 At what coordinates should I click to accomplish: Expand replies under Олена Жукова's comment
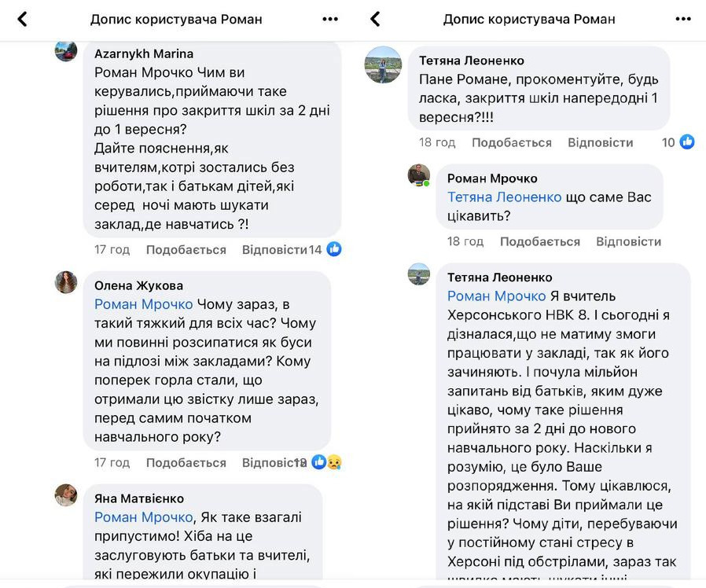[273, 463]
